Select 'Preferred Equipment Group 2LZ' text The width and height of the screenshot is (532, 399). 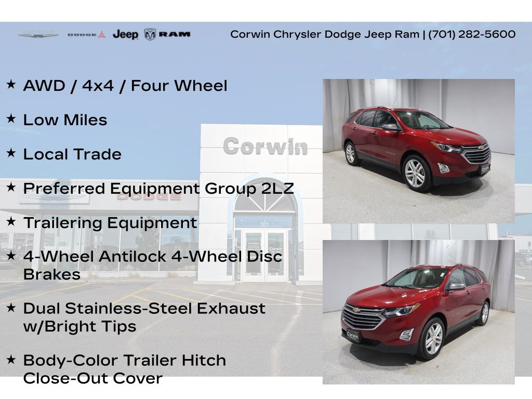coord(158,189)
